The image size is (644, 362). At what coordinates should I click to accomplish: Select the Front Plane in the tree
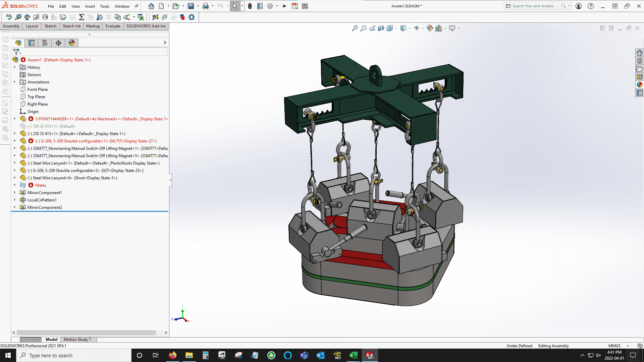[37, 89]
